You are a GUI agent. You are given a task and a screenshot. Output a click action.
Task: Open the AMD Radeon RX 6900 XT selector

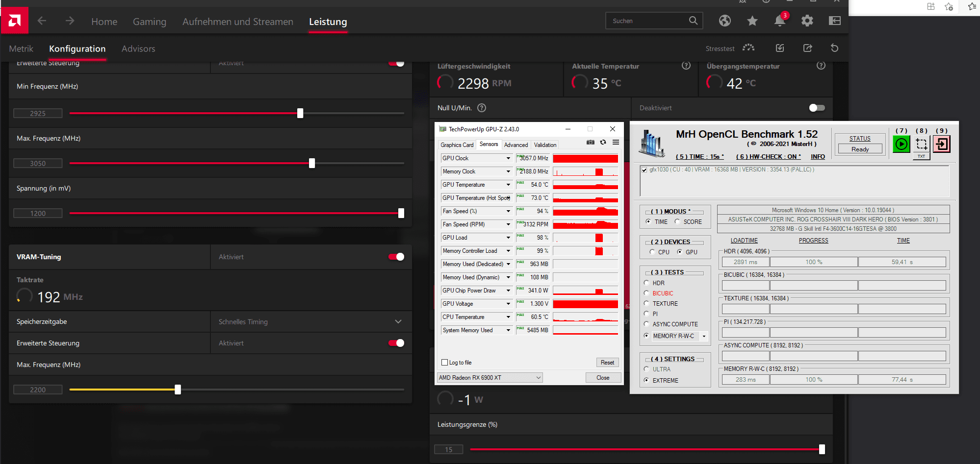(490, 377)
